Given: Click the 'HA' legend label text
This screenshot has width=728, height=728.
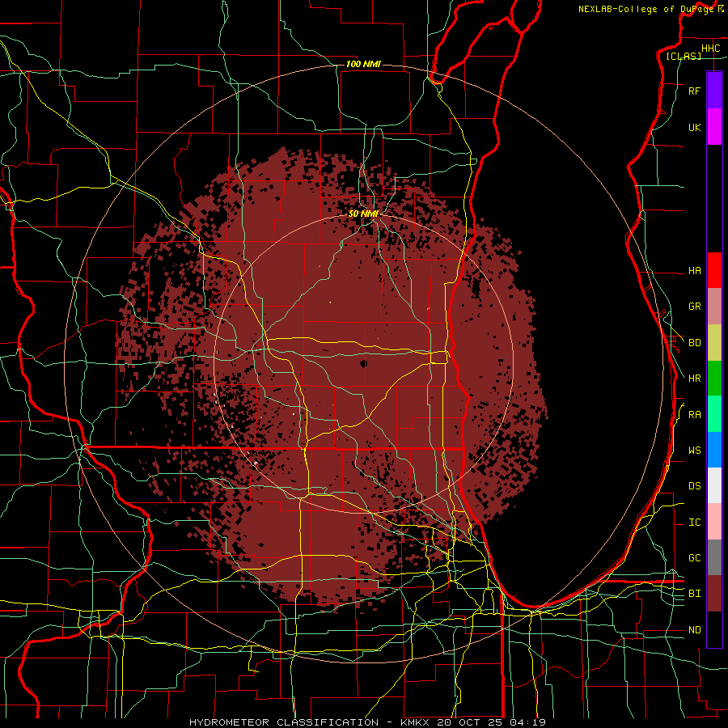Looking at the screenshot, I should click(x=694, y=270).
